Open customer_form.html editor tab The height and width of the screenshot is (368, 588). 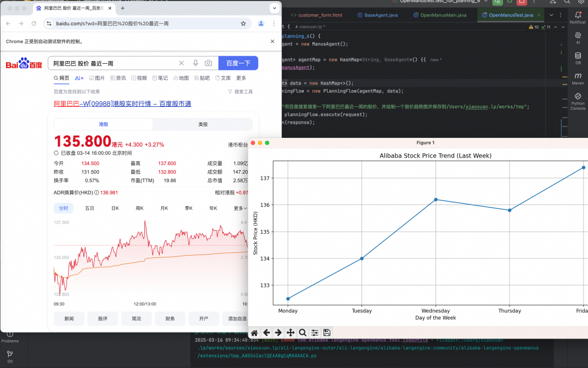[316, 15]
